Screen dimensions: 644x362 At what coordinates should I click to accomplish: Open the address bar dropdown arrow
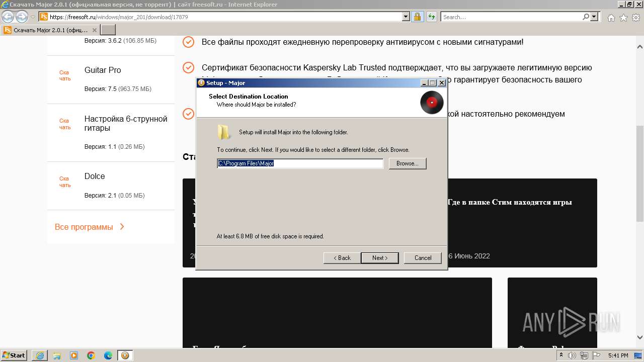tap(406, 17)
